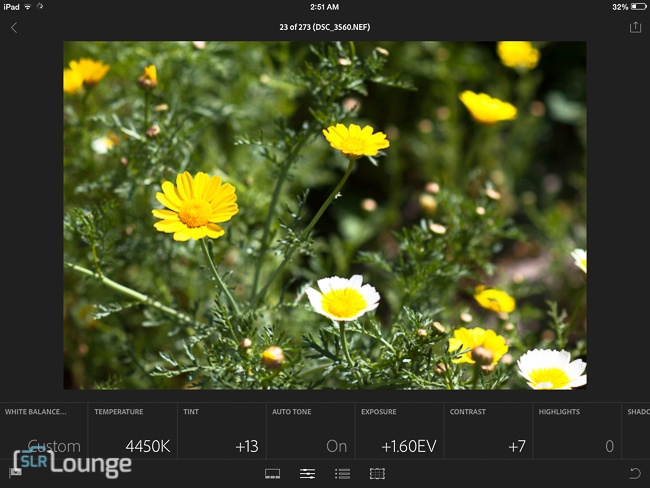Tap the flag icon bottom-left
Image resolution: width=650 pixels, height=488 pixels.
[15, 472]
